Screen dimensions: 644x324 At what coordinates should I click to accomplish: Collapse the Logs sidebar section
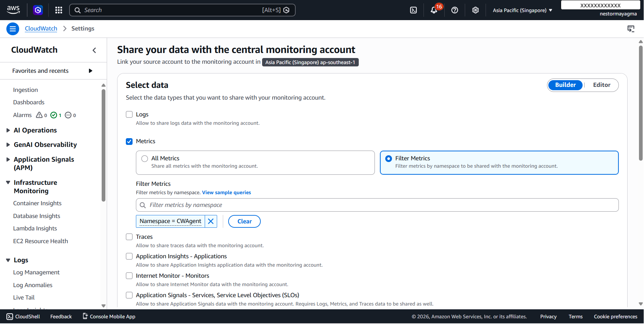8,260
